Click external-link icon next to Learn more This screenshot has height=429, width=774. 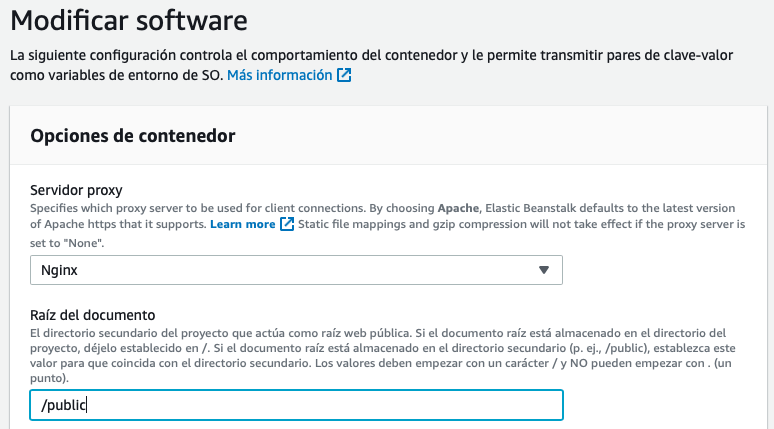coord(287,224)
